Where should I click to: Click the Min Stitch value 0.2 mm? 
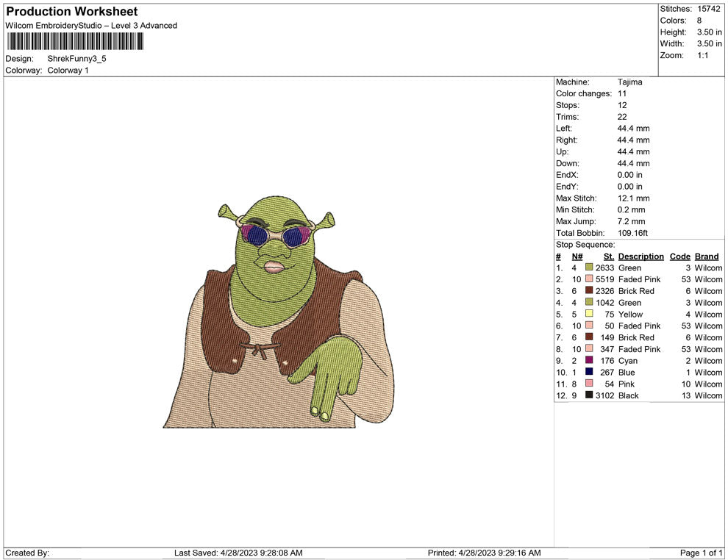(x=632, y=209)
